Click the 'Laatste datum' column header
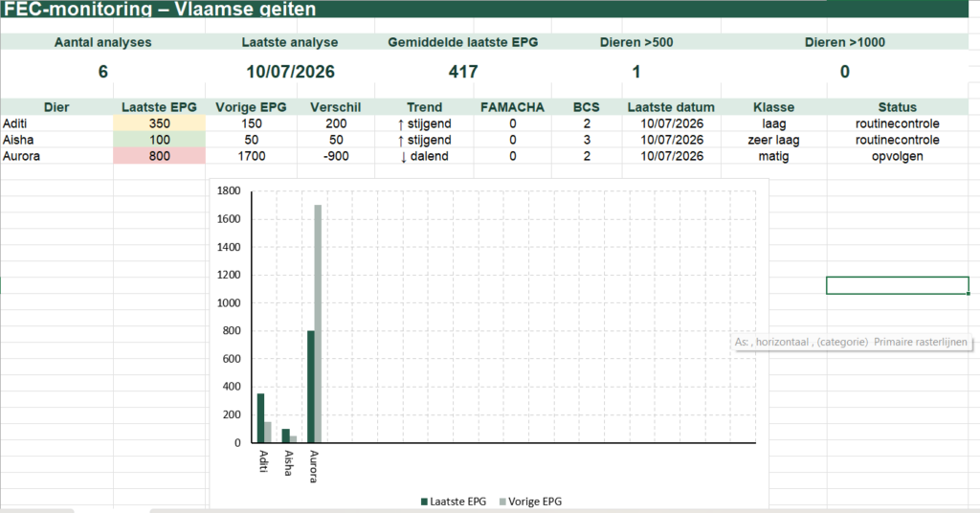The height and width of the screenshot is (513, 980). coord(671,107)
